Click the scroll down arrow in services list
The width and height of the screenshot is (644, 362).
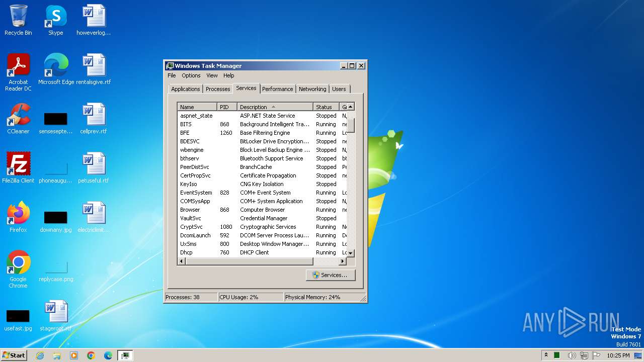click(x=351, y=253)
